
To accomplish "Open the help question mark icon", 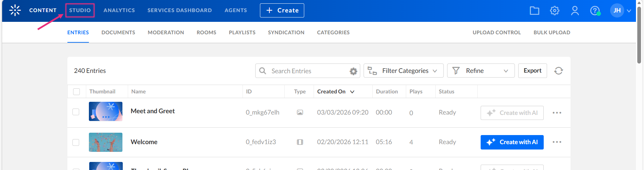I will point(595,11).
